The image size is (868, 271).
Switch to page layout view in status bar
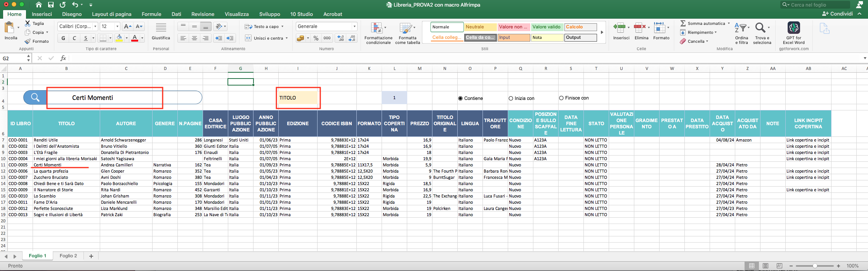[x=766, y=266]
